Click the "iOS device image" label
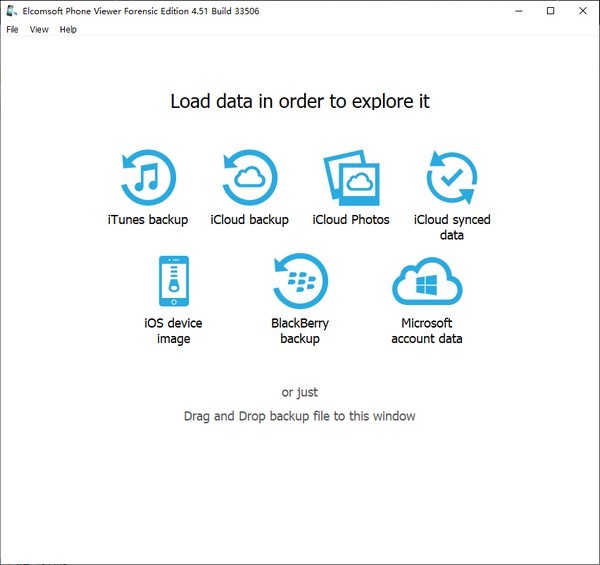600x565 pixels. pos(173,331)
